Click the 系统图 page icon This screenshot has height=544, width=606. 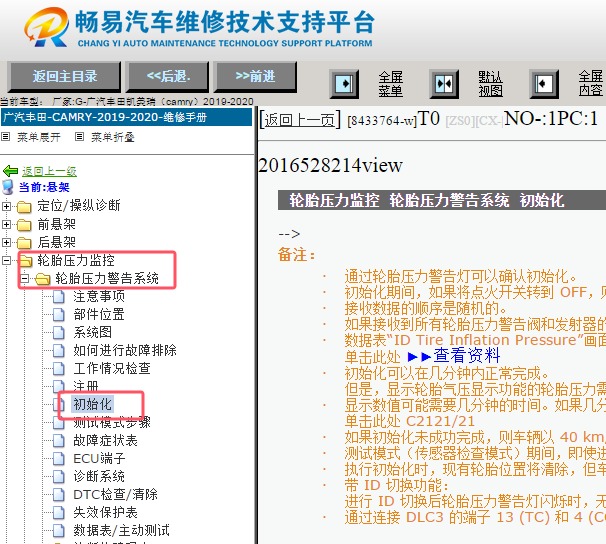click(59, 333)
